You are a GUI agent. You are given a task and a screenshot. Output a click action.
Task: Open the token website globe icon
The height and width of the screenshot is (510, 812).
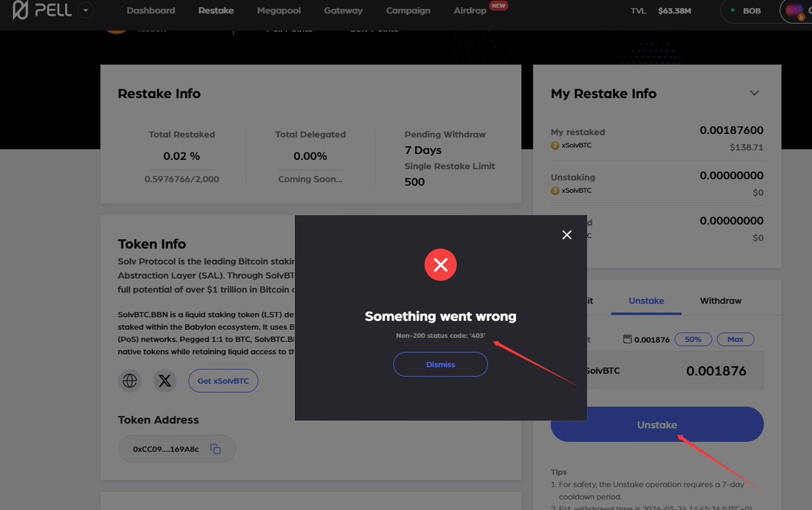(130, 381)
